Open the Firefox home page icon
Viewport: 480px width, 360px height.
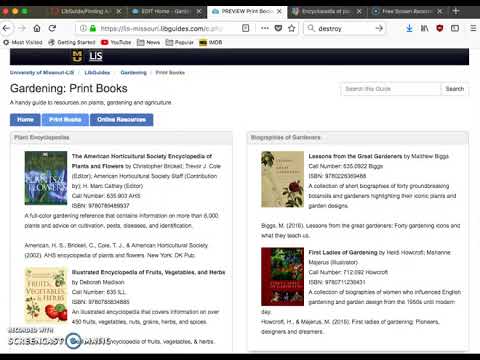click(37, 28)
